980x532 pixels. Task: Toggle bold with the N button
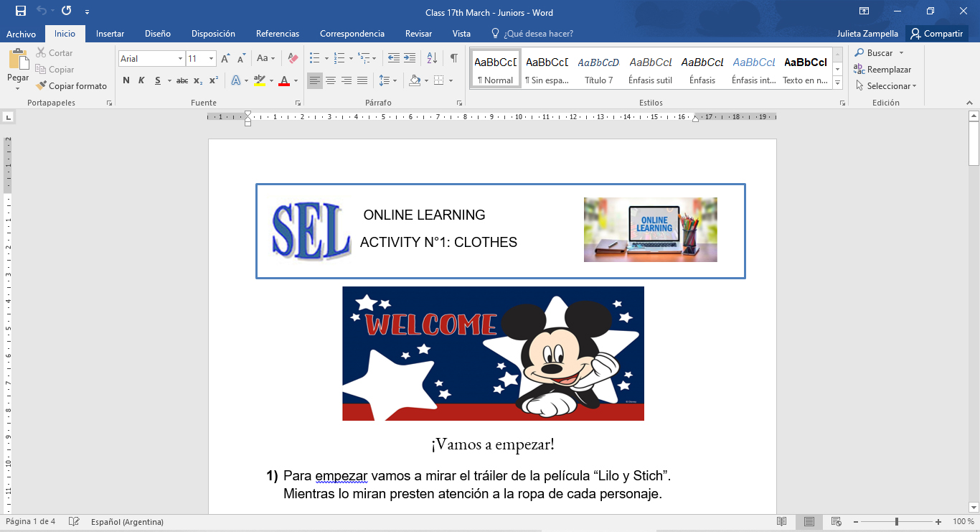(126, 80)
